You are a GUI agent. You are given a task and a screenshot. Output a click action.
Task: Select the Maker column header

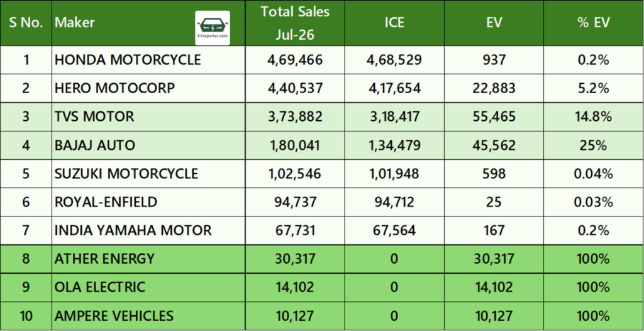coord(75,22)
